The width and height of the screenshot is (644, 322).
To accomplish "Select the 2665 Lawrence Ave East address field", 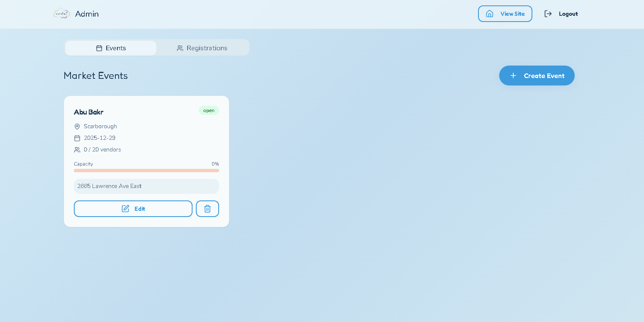I will point(146,186).
